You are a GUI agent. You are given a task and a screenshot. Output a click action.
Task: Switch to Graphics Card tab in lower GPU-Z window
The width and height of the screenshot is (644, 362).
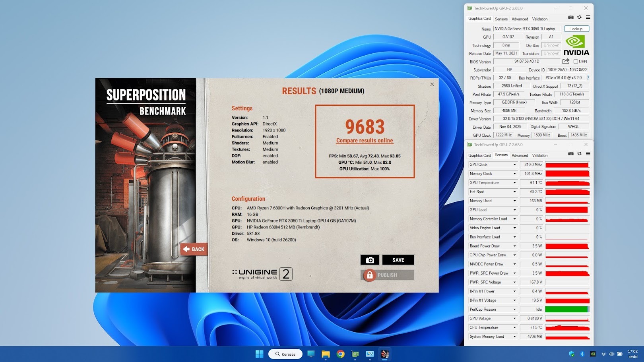pyautogui.click(x=479, y=155)
